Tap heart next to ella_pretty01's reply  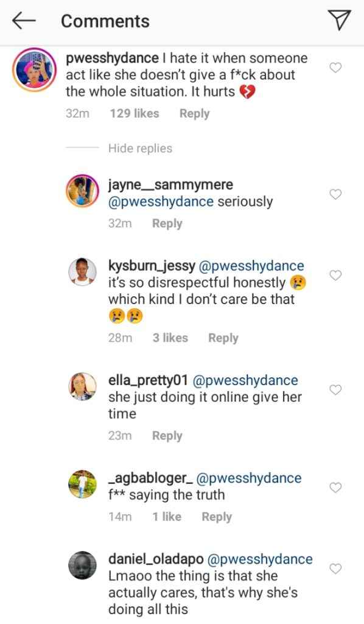(336, 390)
